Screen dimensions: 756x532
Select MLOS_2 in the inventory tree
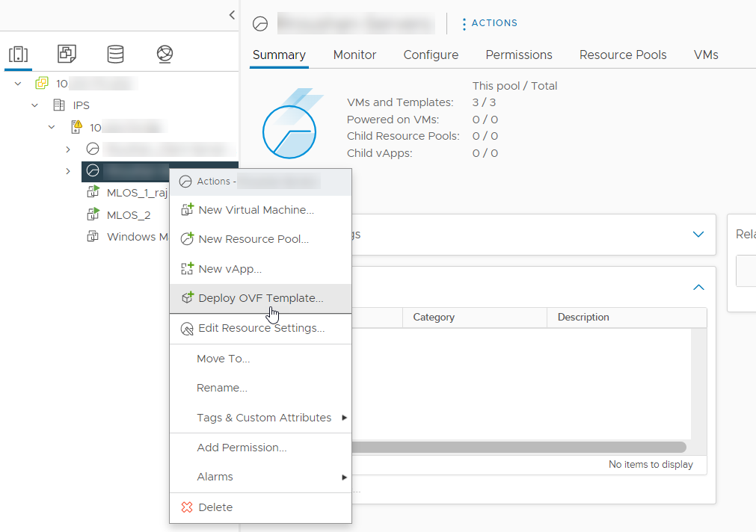pos(129,215)
